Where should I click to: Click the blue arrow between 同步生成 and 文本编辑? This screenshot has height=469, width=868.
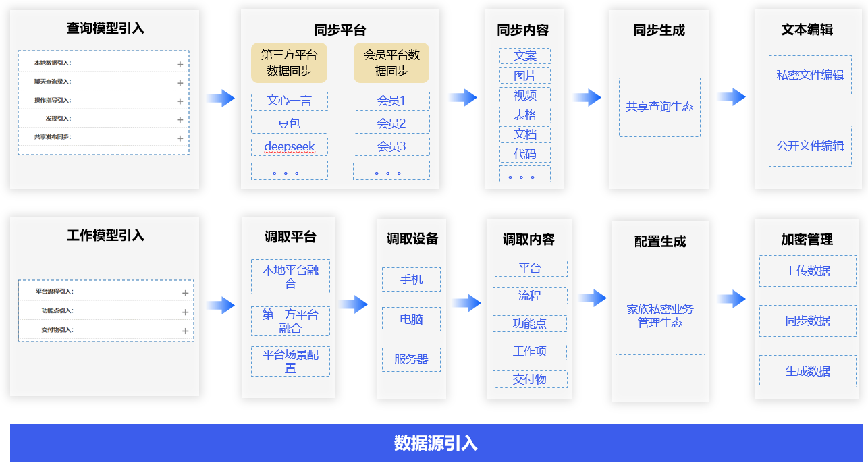[731, 97]
